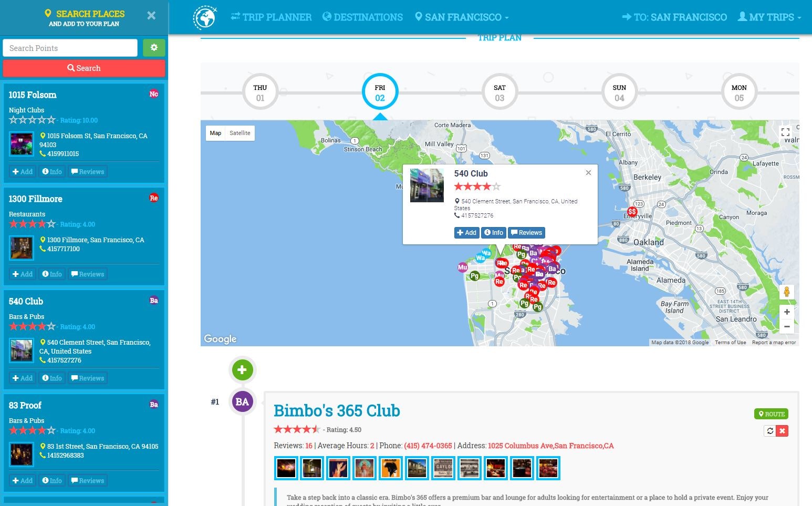Open Trip Planner menu item
812x506 pixels.
[x=271, y=17]
